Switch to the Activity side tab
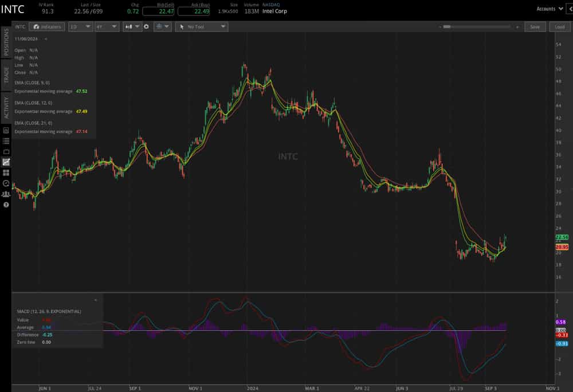The image size is (573, 392). [6, 108]
